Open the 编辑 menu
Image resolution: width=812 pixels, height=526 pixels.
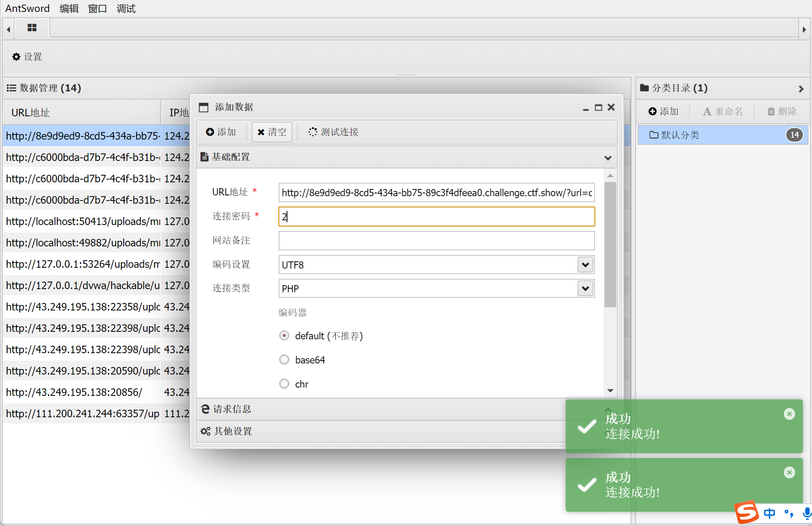coord(69,8)
